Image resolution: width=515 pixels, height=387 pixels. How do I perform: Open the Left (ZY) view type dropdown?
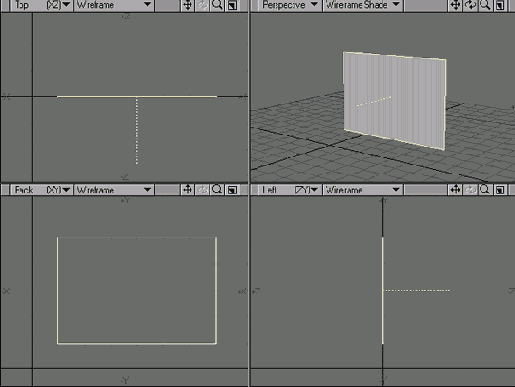pyautogui.click(x=289, y=190)
